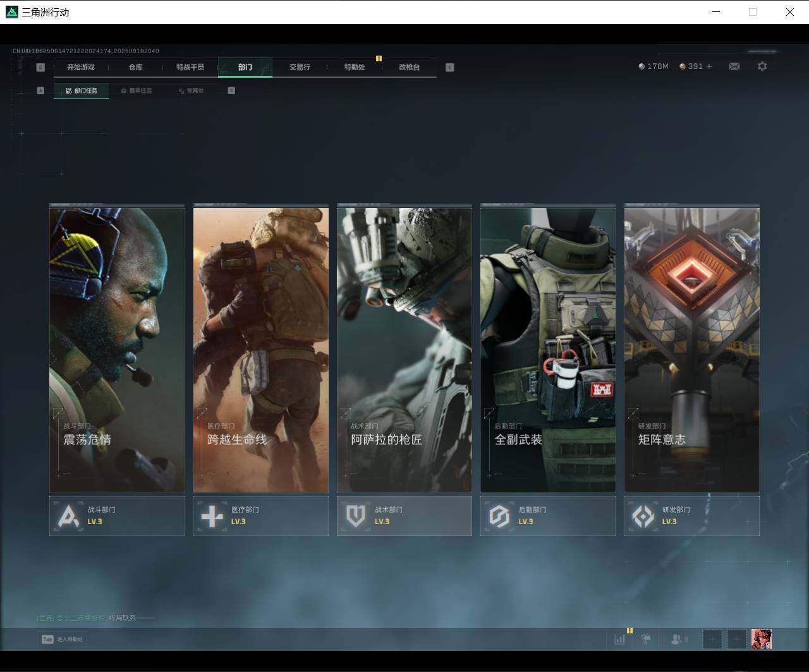Click the 170M currency balance

point(654,66)
